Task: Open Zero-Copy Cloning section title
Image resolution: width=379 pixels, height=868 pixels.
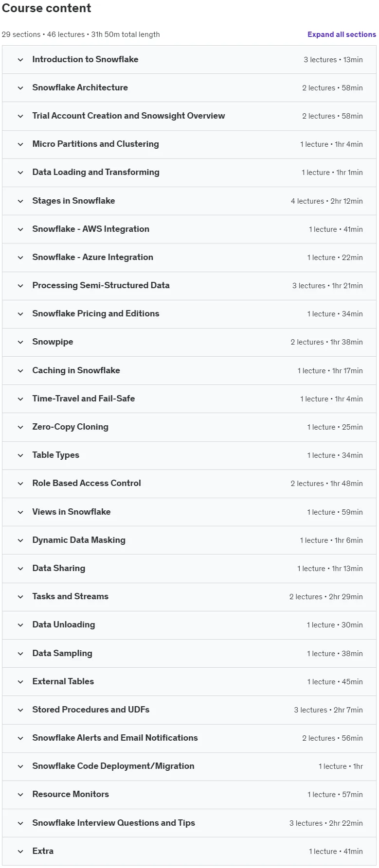Action: [x=71, y=427]
